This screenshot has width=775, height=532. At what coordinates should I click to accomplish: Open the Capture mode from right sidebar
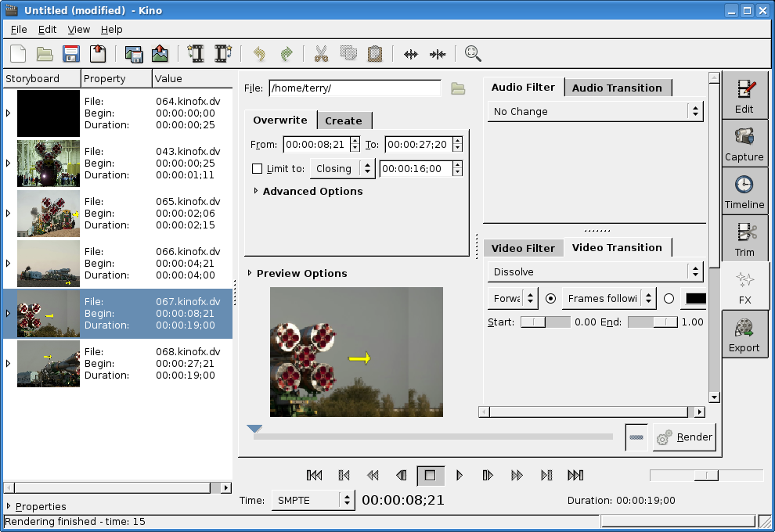coord(744,143)
